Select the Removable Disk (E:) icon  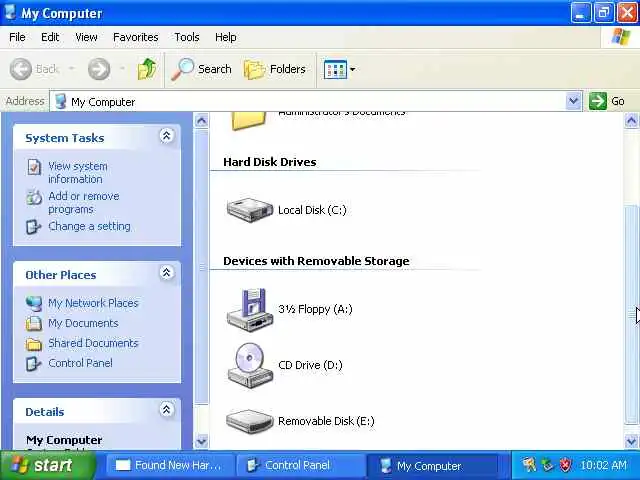click(249, 421)
